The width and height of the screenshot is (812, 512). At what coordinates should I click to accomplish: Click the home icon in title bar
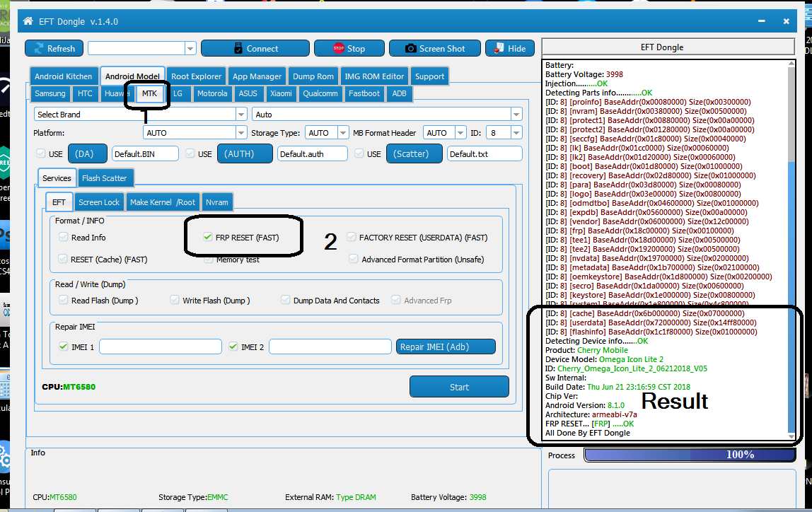coord(28,21)
